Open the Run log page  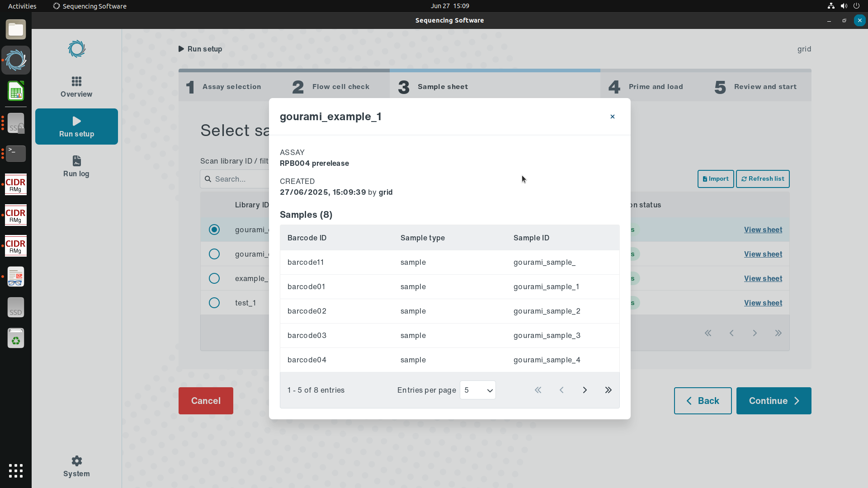point(76,166)
